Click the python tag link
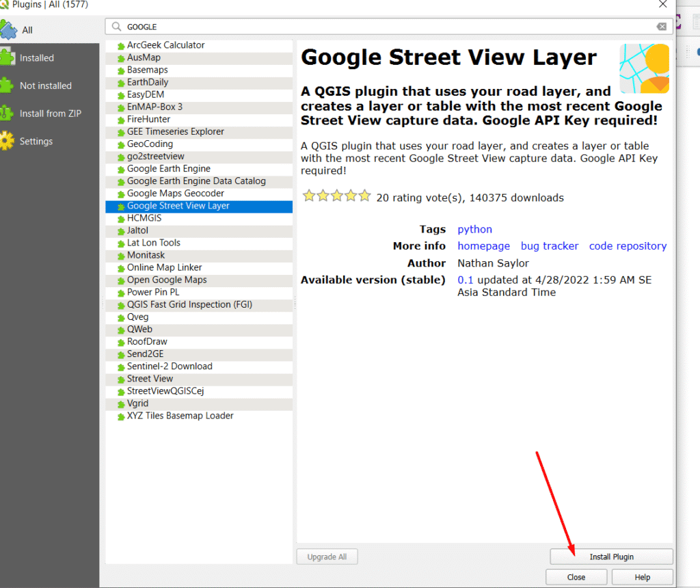 click(474, 230)
